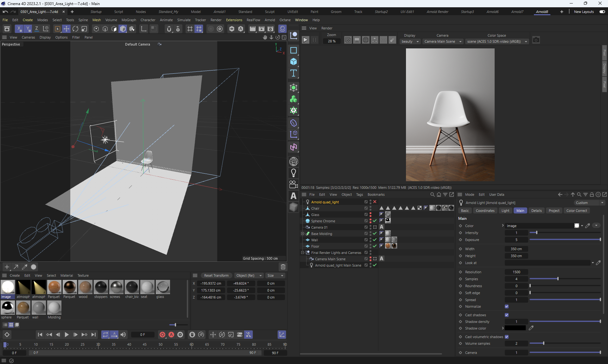
Task: Uncheck Cast volumetric shadows
Action: click(507, 337)
